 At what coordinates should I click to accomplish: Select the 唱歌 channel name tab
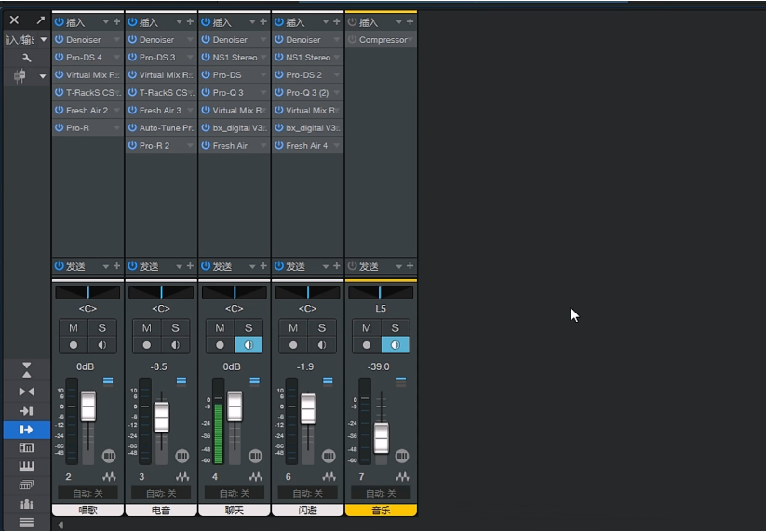[x=87, y=511]
